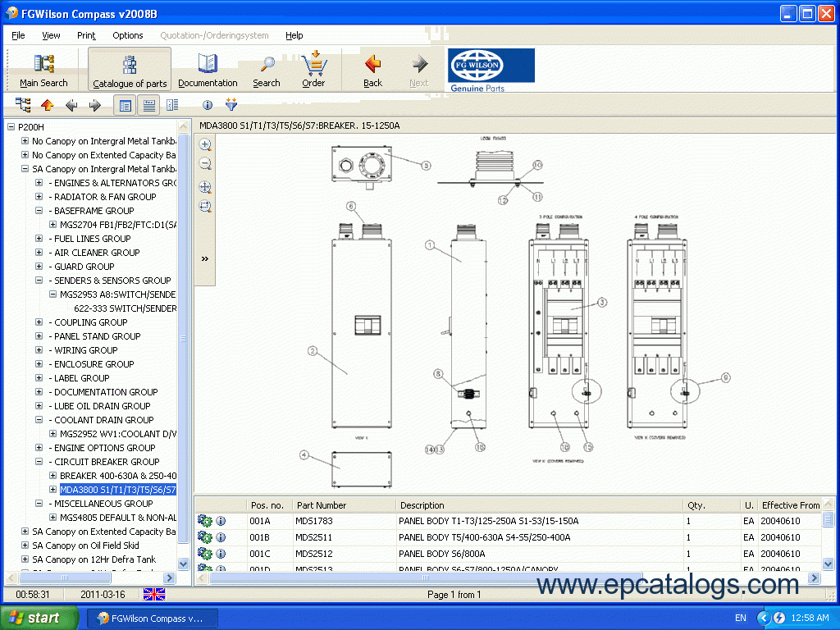Sort by Part Number column header
The image size is (840, 630).
[345, 505]
